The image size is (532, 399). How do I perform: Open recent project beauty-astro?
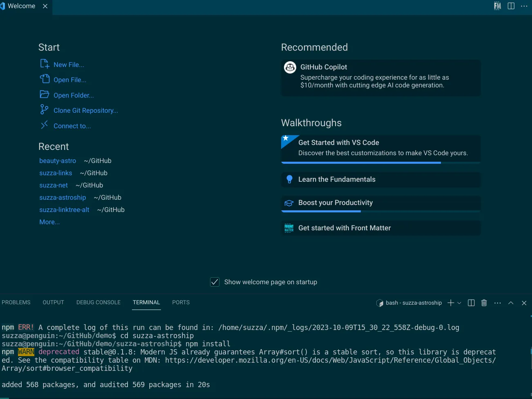pos(58,160)
